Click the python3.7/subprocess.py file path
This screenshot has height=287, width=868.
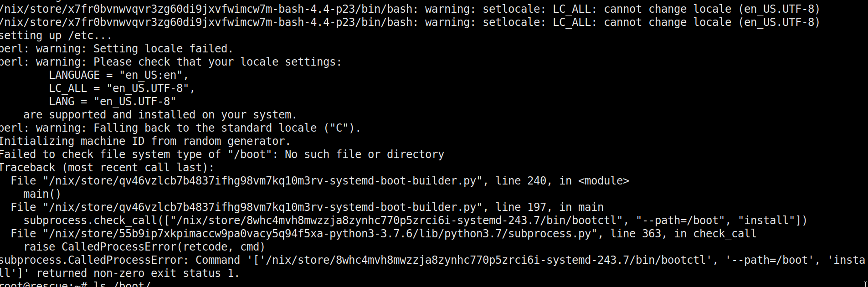[x=320, y=234]
